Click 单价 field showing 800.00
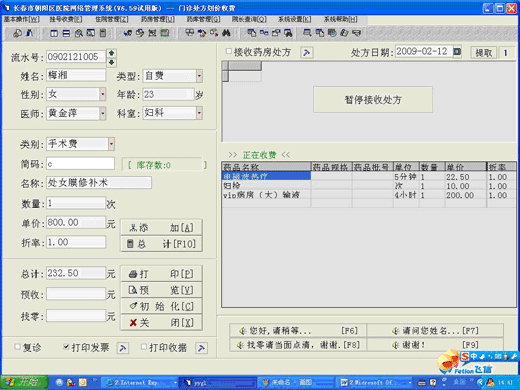Viewport: 520px width, 390px height. pos(76,222)
